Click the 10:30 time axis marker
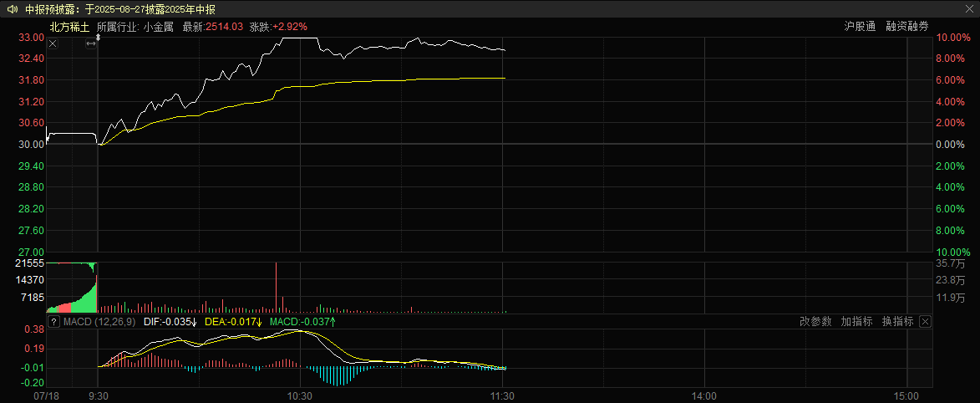The height and width of the screenshot is (403, 980). pos(300,396)
